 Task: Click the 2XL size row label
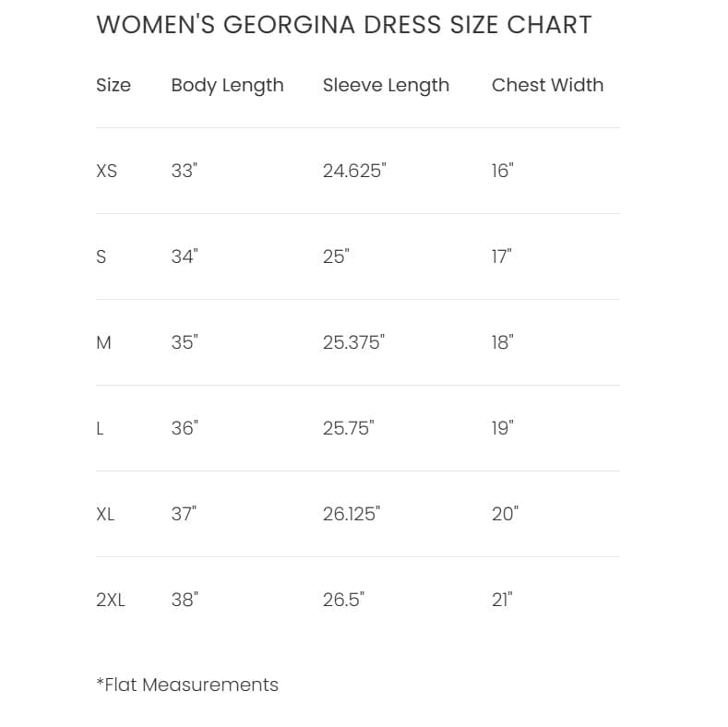point(111,600)
